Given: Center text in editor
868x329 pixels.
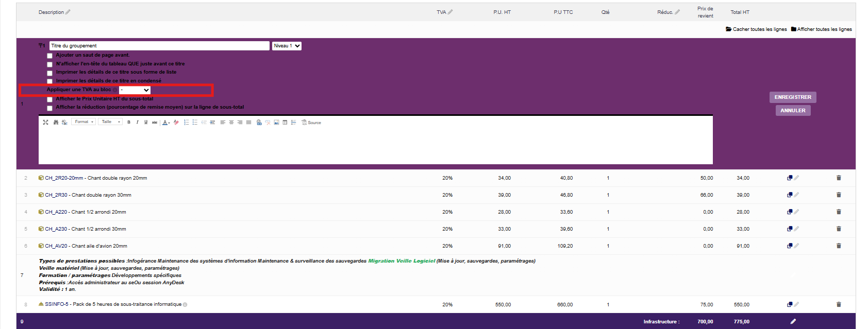Looking at the screenshot, I should coord(231,122).
